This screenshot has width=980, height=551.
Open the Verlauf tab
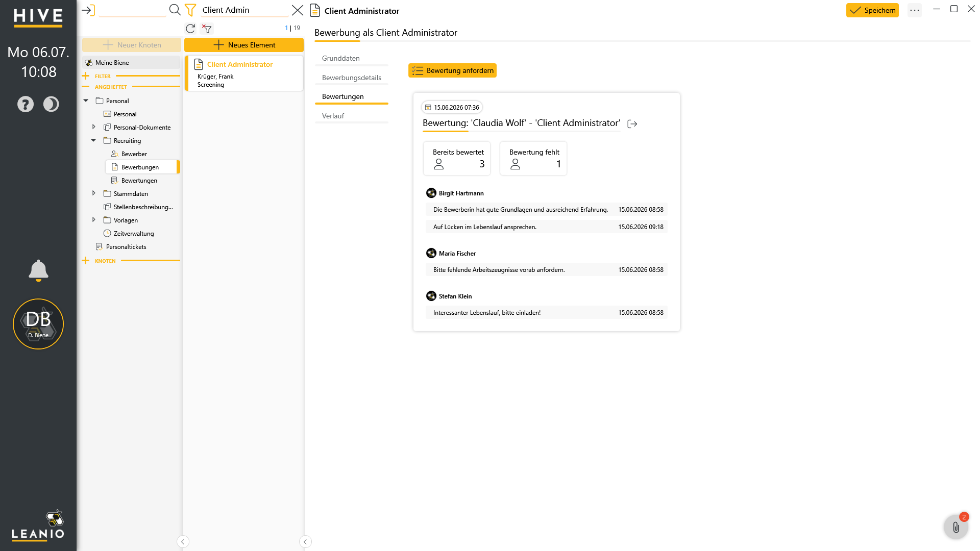(x=352, y=116)
